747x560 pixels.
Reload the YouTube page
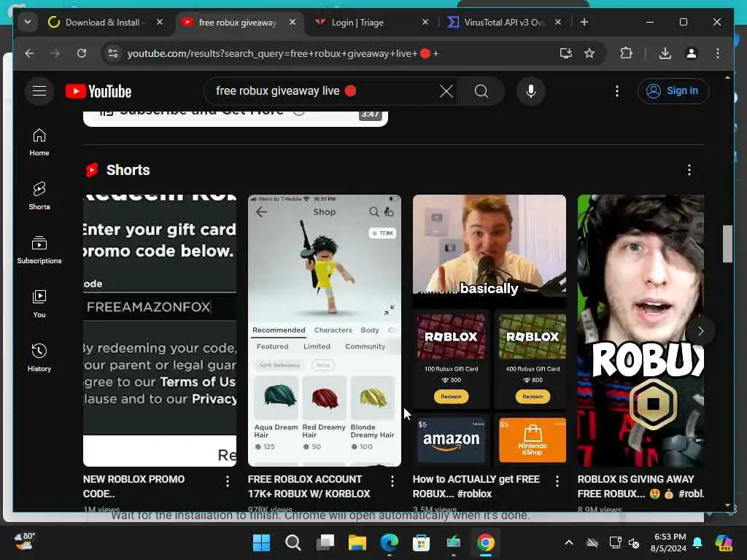pyautogui.click(x=82, y=53)
